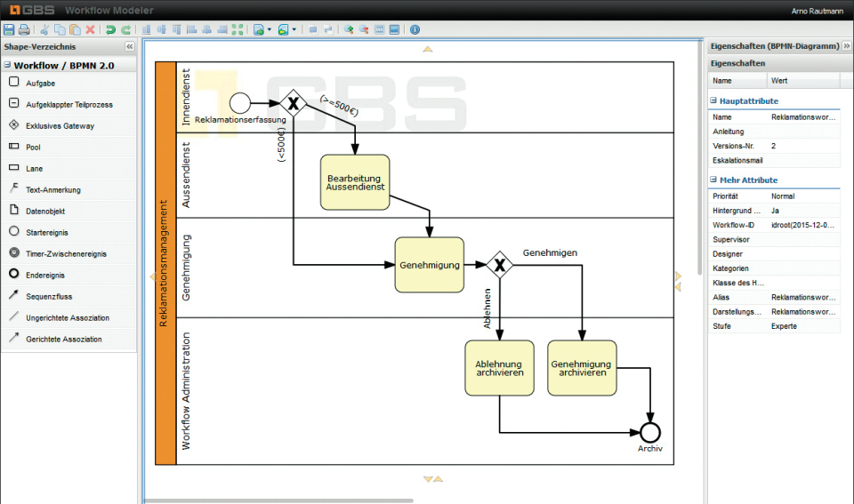Screen dimensions: 854x504
Task: Click the Wert column header
Action: tap(778, 81)
